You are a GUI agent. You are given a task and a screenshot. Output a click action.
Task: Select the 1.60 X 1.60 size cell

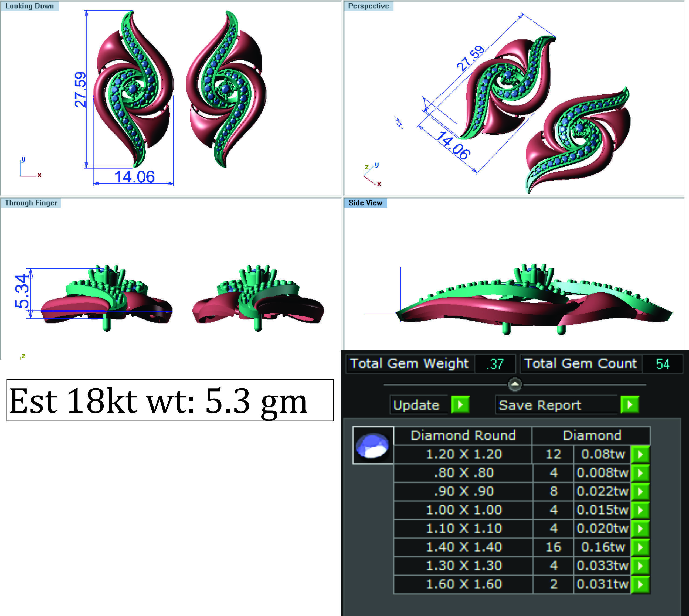click(463, 584)
